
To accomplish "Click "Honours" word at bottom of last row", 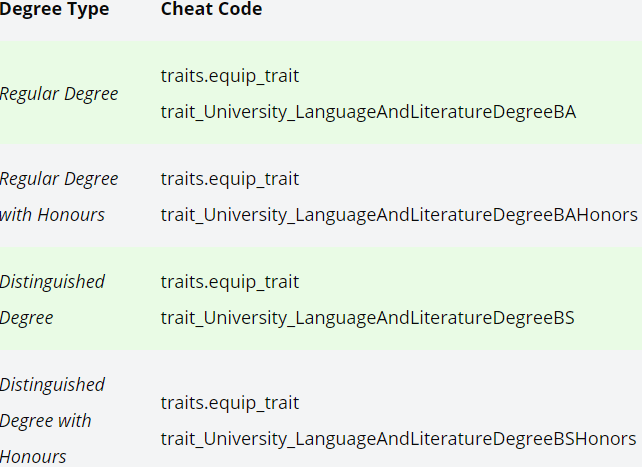I will point(33,456).
